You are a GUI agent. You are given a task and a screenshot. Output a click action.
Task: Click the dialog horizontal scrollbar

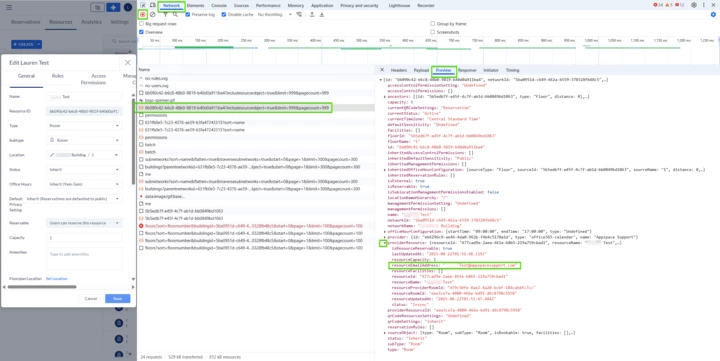tap(42, 287)
